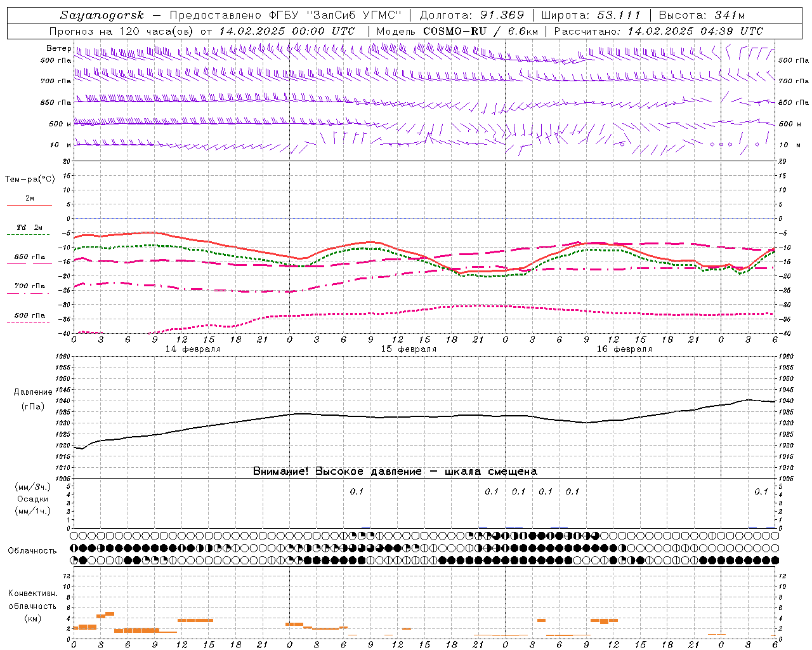Click the Рассчитано: 14.02.2025 04:39 UTC timestamp
The width and height of the screenshot is (812, 650).
[658, 31]
